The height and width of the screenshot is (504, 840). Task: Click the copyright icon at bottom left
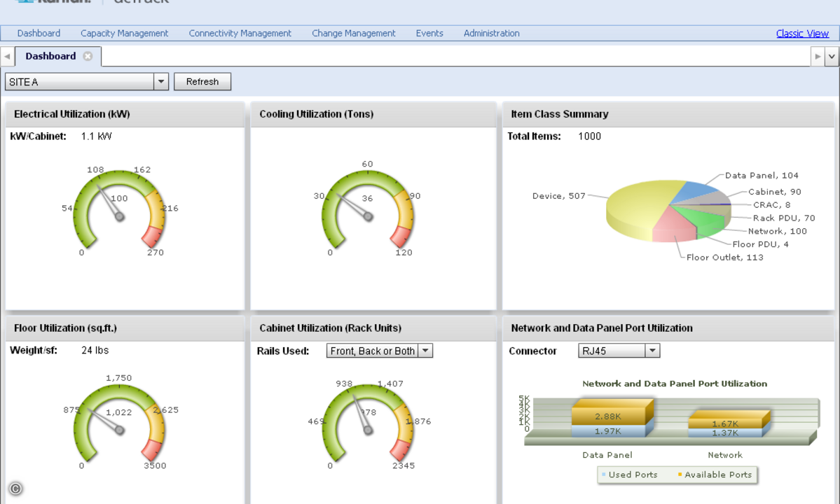click(15, 489)
